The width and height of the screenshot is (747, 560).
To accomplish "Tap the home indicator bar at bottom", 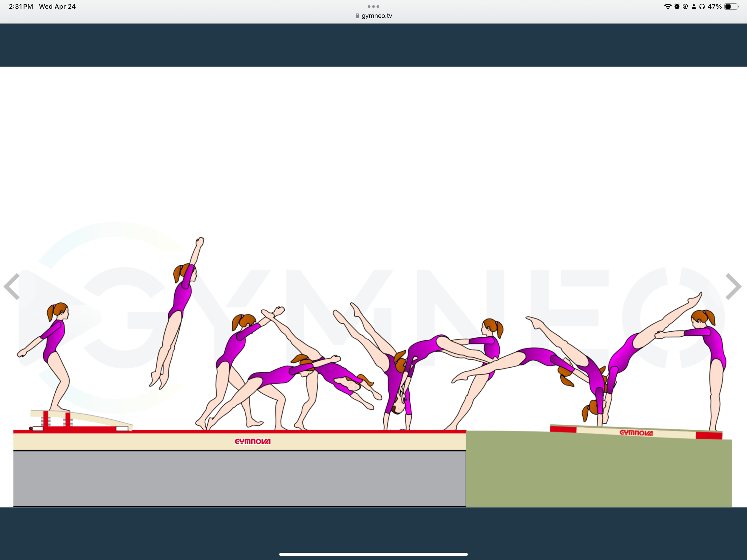I will point(373,554).
